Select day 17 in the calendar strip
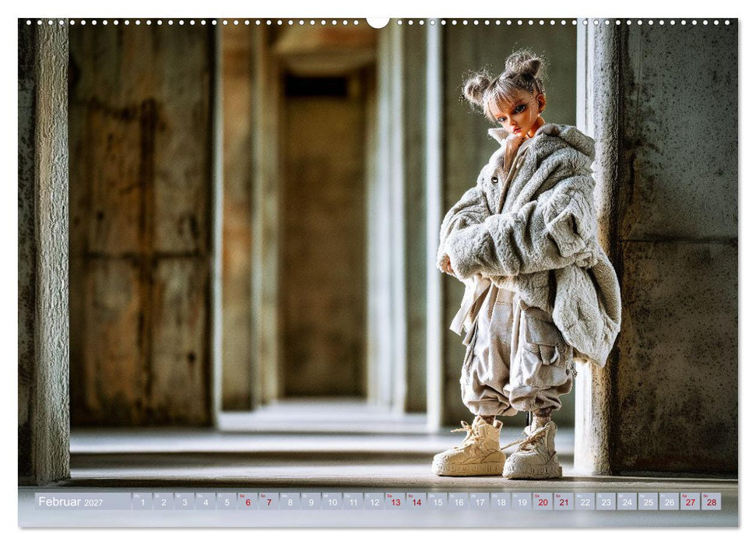Screen dimensions: 756x545 (480, 501)
